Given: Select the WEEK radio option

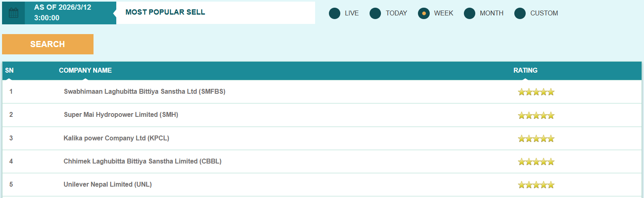Looking at the screenshot, I should click(x=424, y=13).
